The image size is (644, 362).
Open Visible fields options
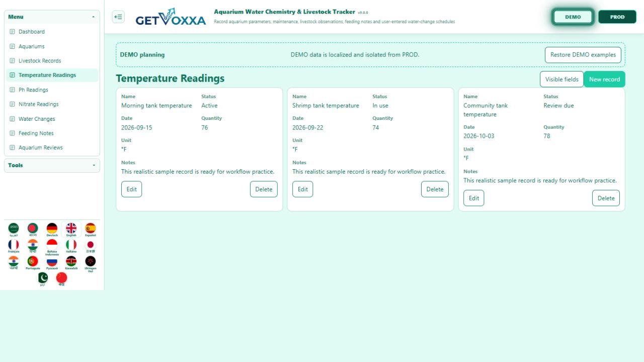(561, 79)
